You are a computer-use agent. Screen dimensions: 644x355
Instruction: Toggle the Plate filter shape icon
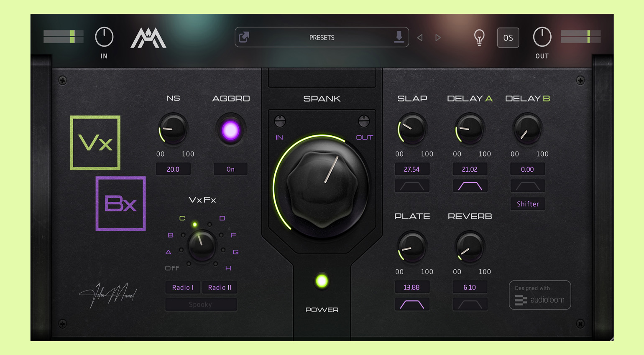pyautogui.click(x=412, y=304)
